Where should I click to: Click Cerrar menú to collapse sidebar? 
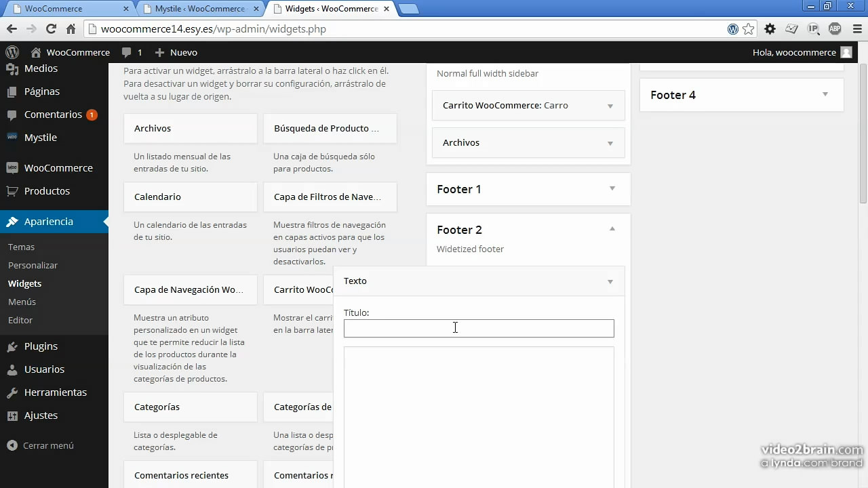(41, 446)
